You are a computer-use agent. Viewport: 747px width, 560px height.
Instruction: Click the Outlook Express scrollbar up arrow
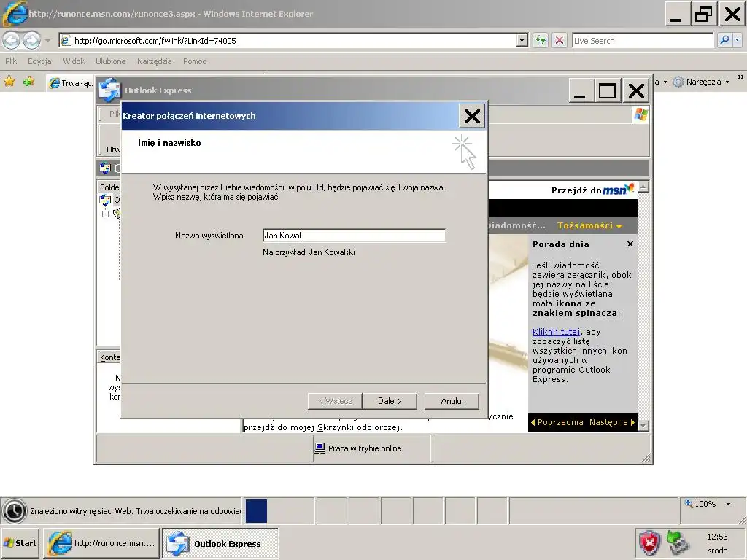click(643, 187)
